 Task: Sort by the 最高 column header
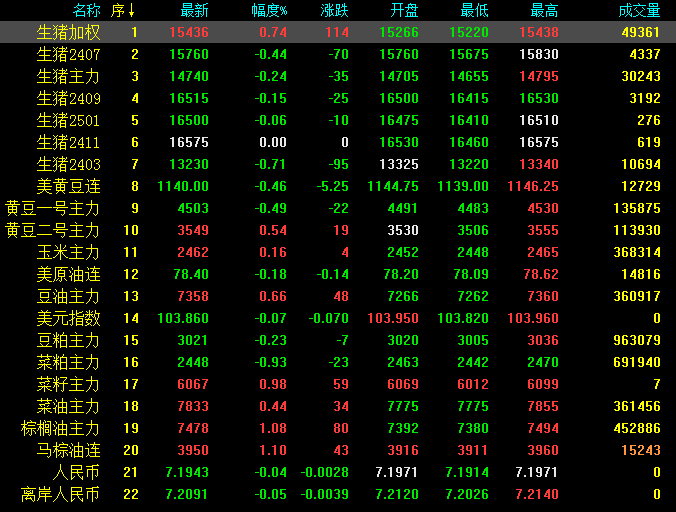point(545,10)
